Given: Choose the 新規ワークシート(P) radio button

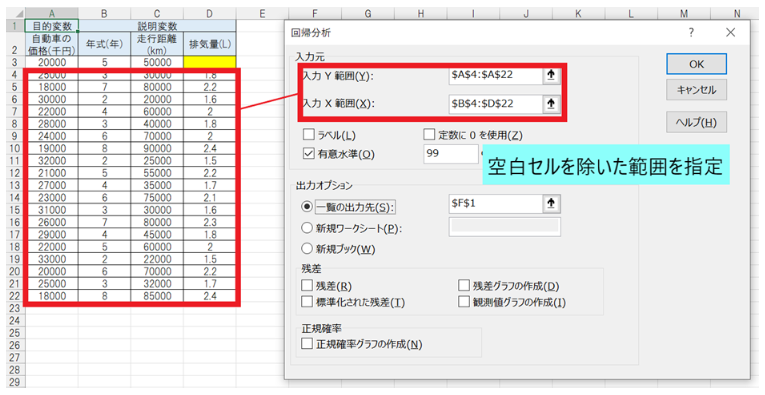Looking at the screenshot, I should tap(306, 228).
